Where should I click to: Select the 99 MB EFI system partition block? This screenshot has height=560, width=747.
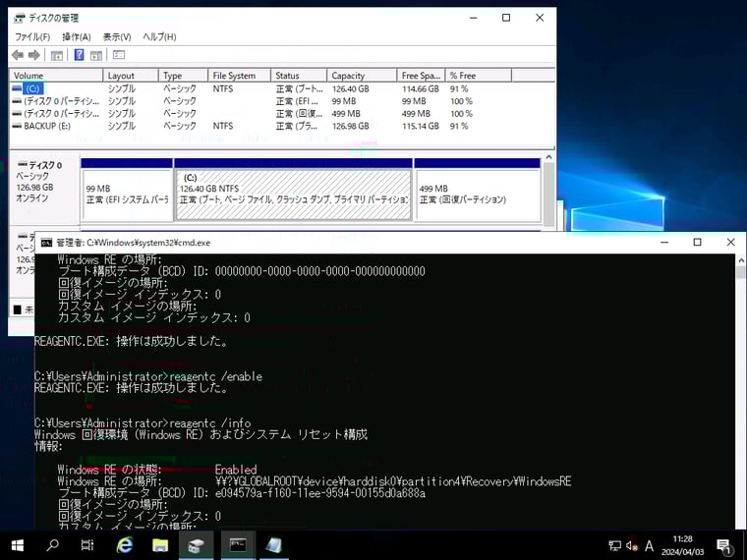click(x=127, y=190)
